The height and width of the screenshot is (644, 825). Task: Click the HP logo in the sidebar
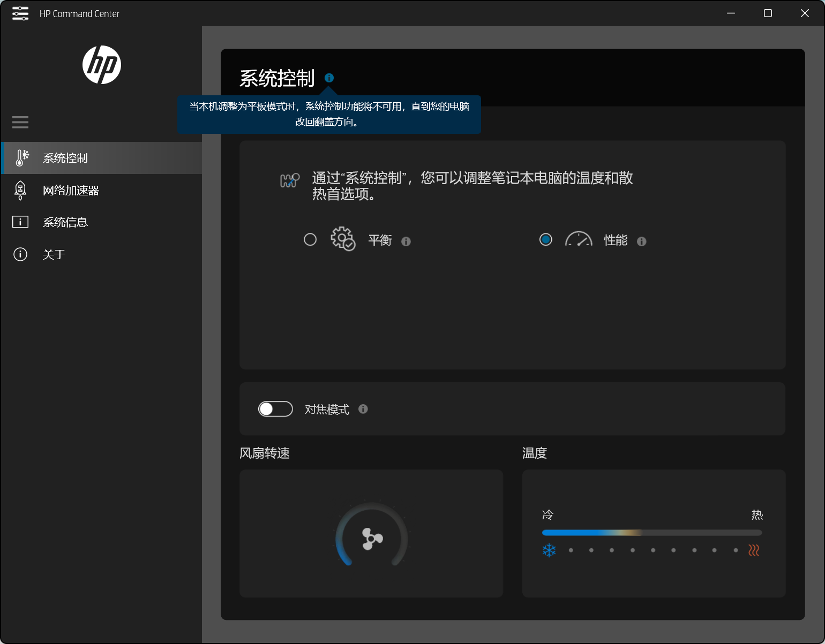coord(102,65)
